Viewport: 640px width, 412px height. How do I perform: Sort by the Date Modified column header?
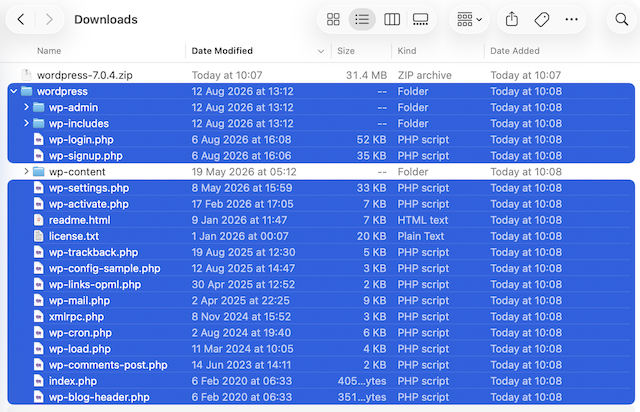coord(222,51)
